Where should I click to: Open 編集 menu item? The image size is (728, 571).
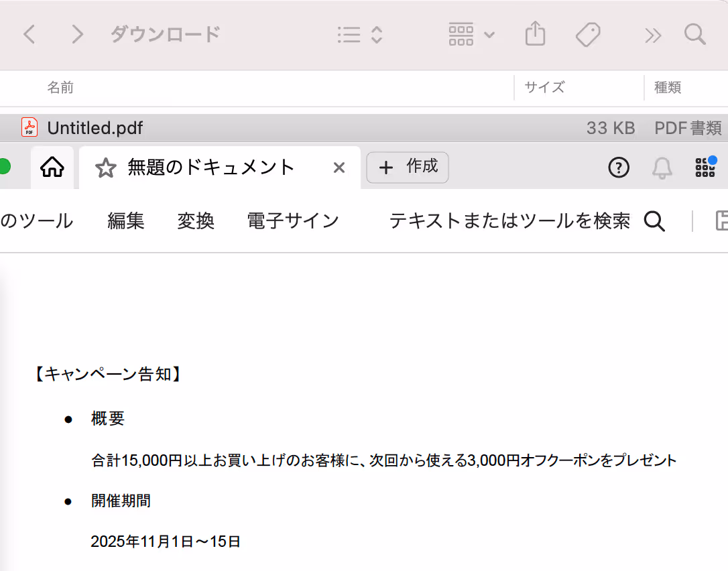(126, 220)
